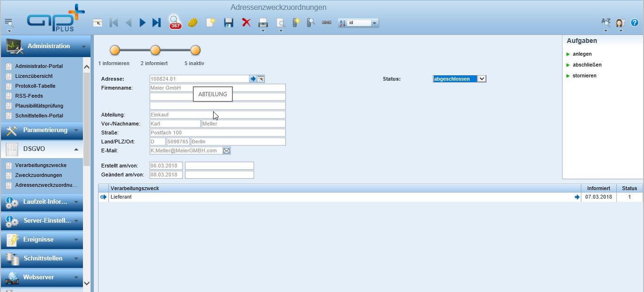This screenshot has height=292, width=644.
Task: Click the Abteilung field containing Einkauf
Action: point(217,115)
